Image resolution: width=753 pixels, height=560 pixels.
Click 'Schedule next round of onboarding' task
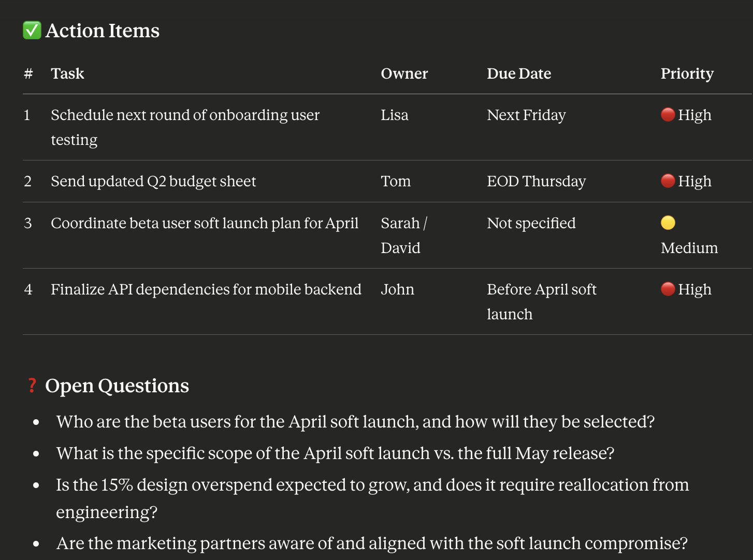(x=185, y=115)
